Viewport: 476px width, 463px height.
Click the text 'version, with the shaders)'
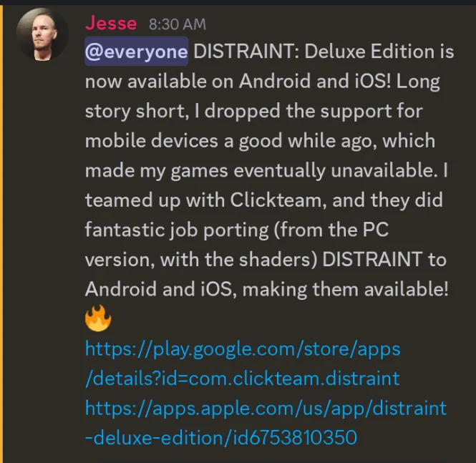tap(201, 260)
